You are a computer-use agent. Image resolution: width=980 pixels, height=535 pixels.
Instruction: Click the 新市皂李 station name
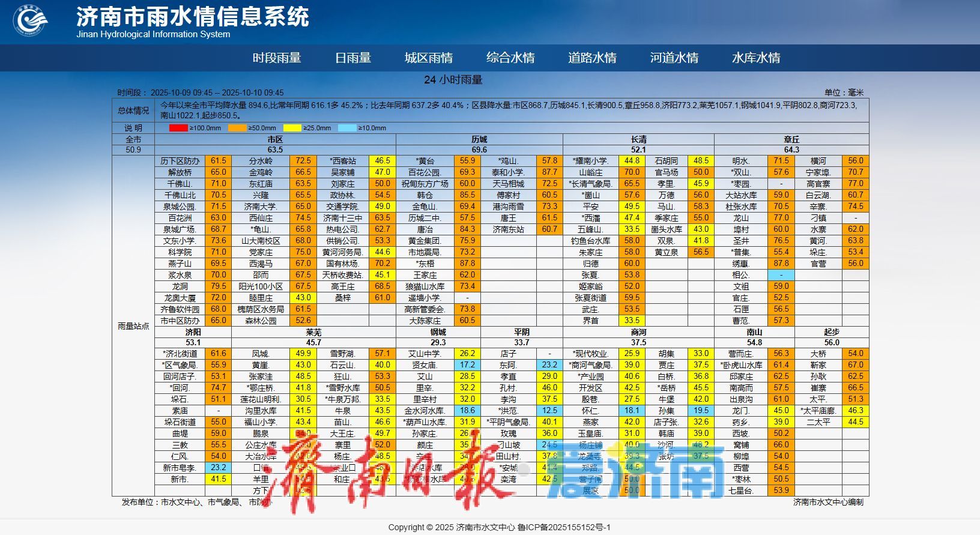[x=180, y=468]
